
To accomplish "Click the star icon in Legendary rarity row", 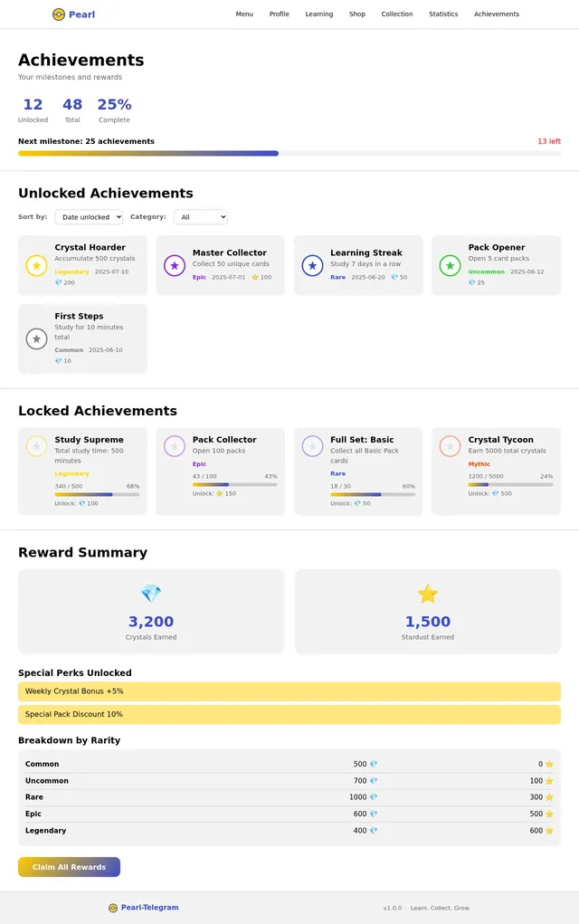I will [549, 831].
